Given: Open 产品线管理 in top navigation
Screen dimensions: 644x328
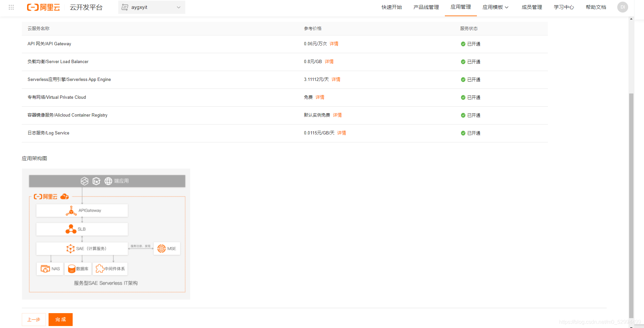Looking at the screenshot, I should coord(426,7).
